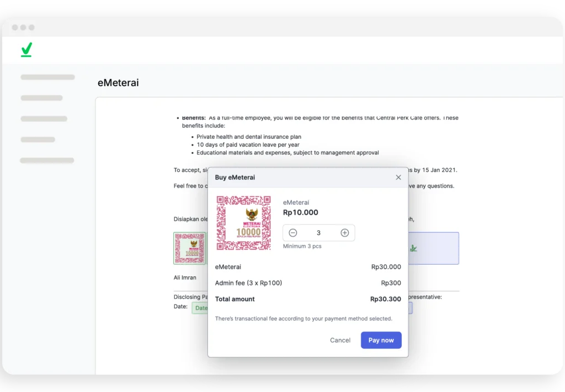Click the large eMeterai QR stamp in dialog
565x392 pixels.
click(243, 223)
